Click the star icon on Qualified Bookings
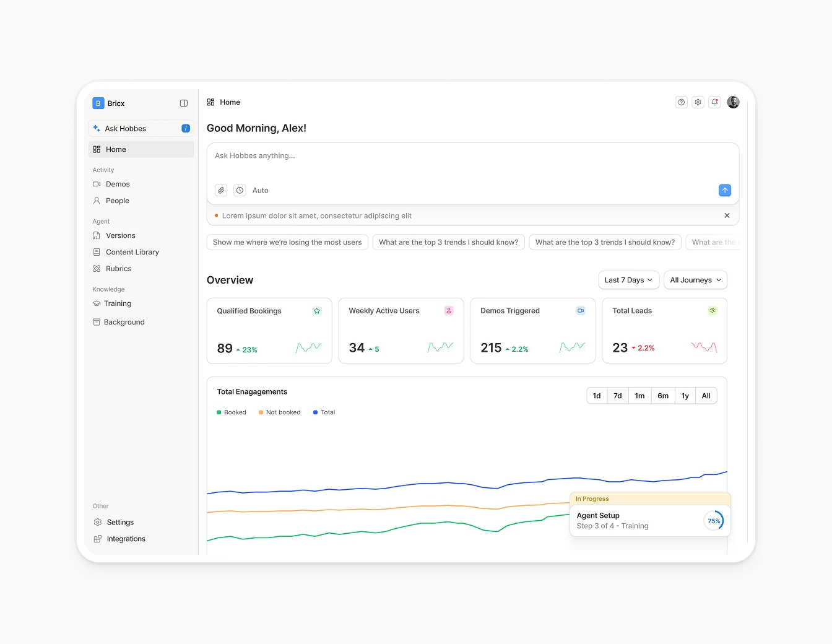The height and width of the screenshot is (644, 832). tap(317, 311)
